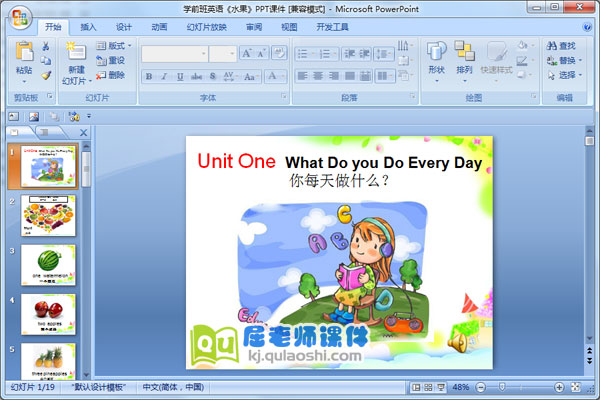Open the Developer ribbon tab
The width and height of the screenshot is (600, 400).
coord(332,27)
